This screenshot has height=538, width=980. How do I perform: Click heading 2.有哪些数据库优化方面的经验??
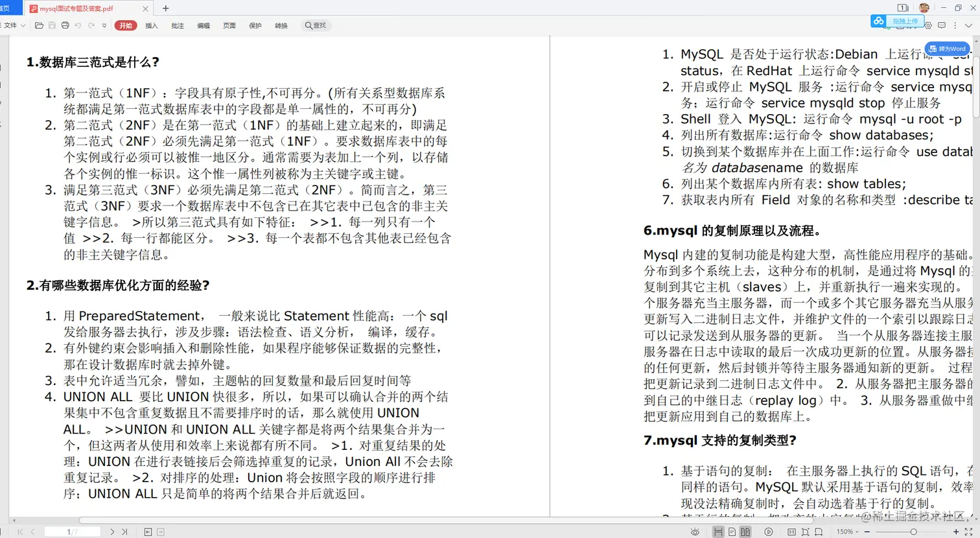pos(118,285)
